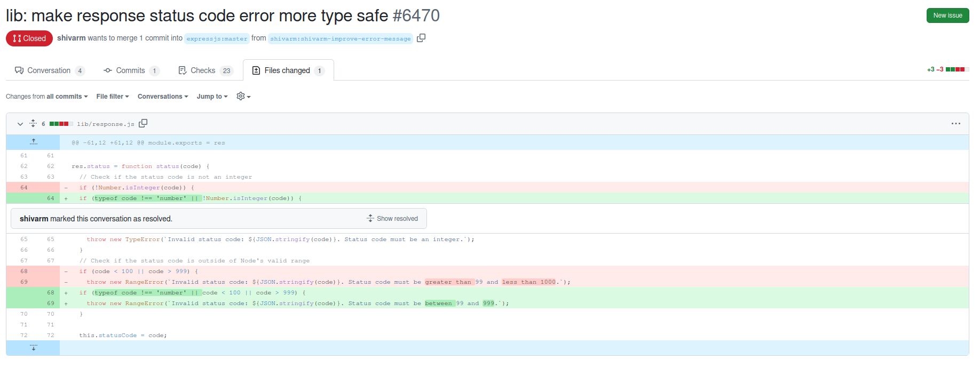Show resolved conversation thread
This screenshot has width=980, height=367.
392,219
